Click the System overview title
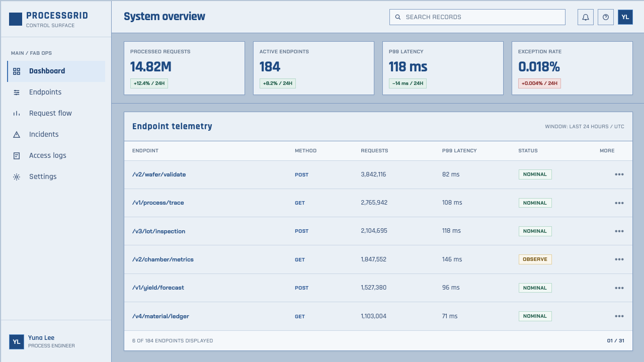This screenshot has width=644, height=362. tap(165, 17)
